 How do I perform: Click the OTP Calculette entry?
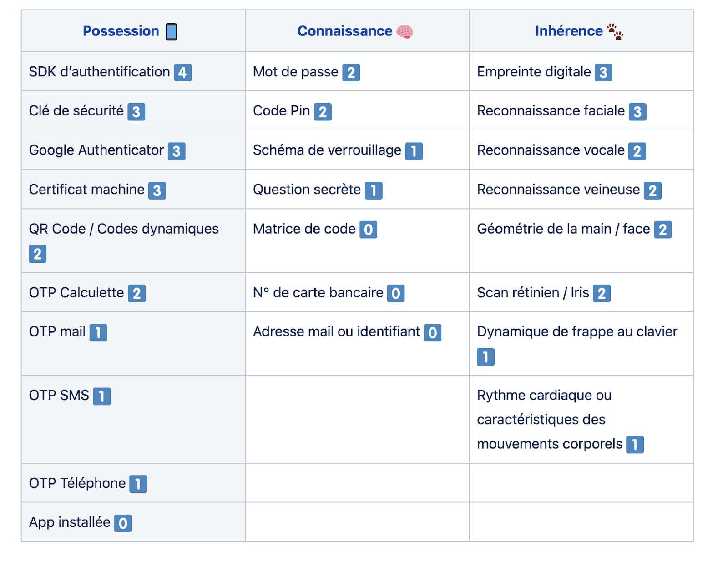(76, 293)
